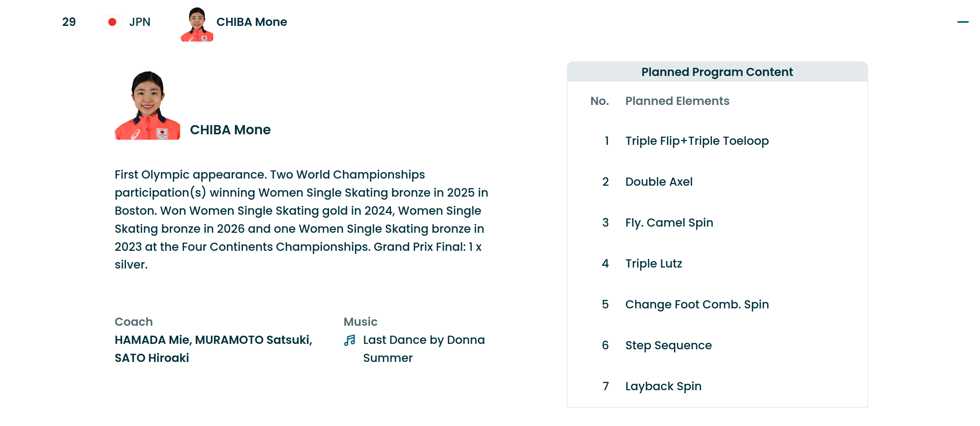Open small CHIBA Mone thumbnail in header row

197,24
